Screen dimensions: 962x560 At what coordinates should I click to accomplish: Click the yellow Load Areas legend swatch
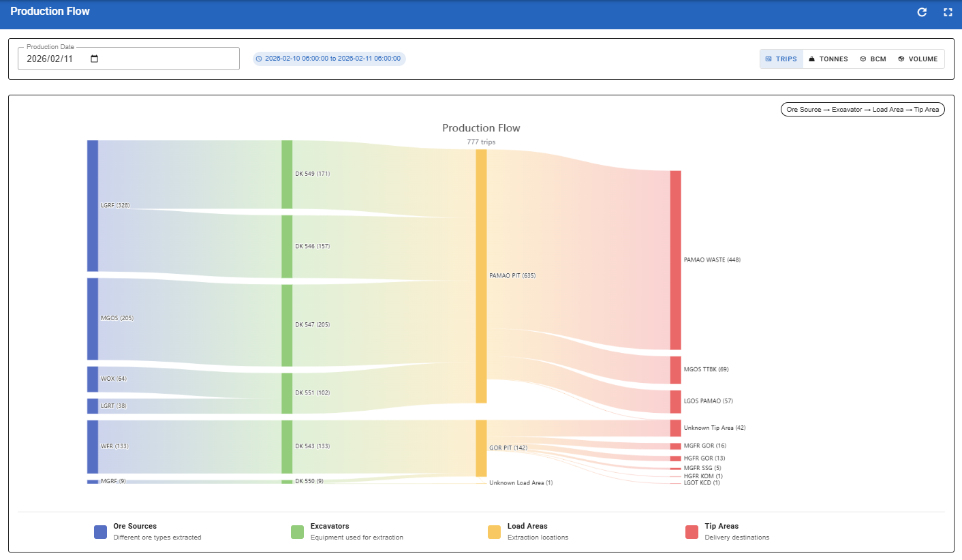click(x=494, y=532)
